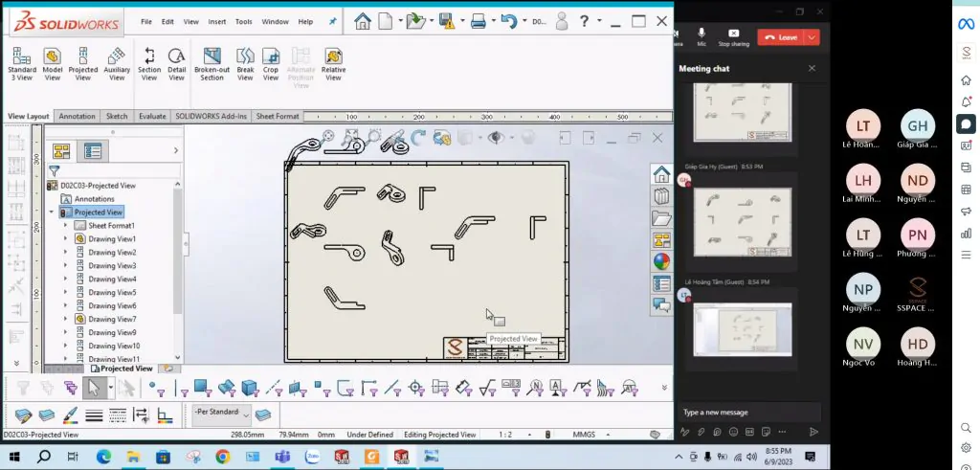Toggle the Filter Edges button

179,388
